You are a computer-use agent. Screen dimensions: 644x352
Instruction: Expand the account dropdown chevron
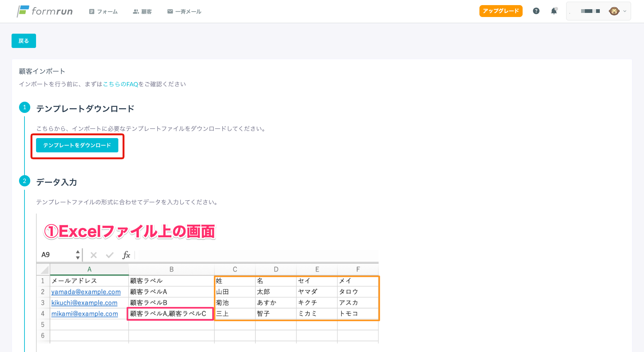tap(625, 11)
